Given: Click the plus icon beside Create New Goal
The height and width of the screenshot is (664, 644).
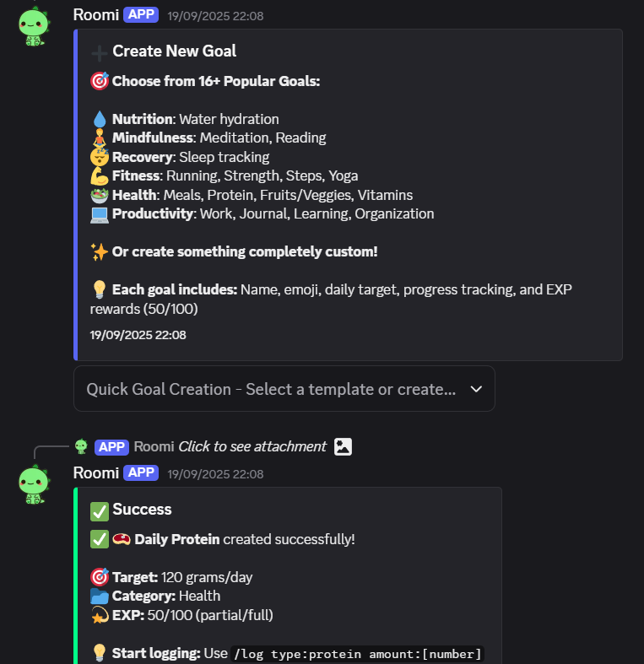Looking at the screenshot, I should coord(100,51).
